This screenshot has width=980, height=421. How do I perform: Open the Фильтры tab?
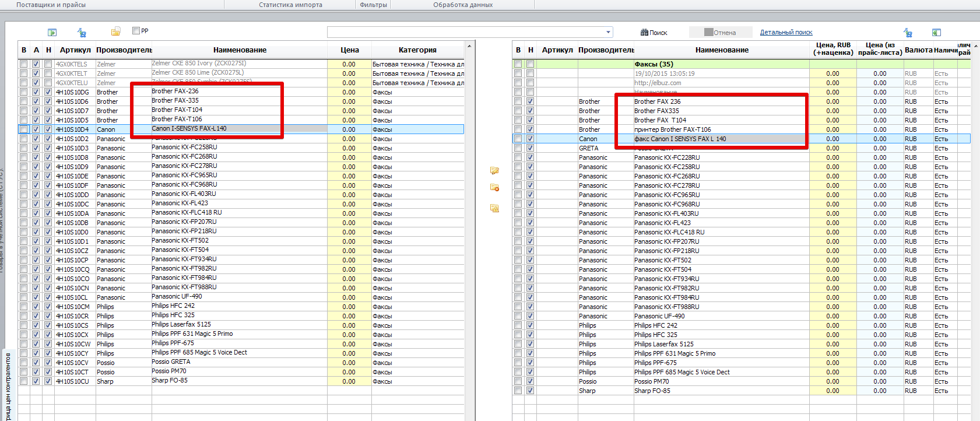click(x=373, y=5)
